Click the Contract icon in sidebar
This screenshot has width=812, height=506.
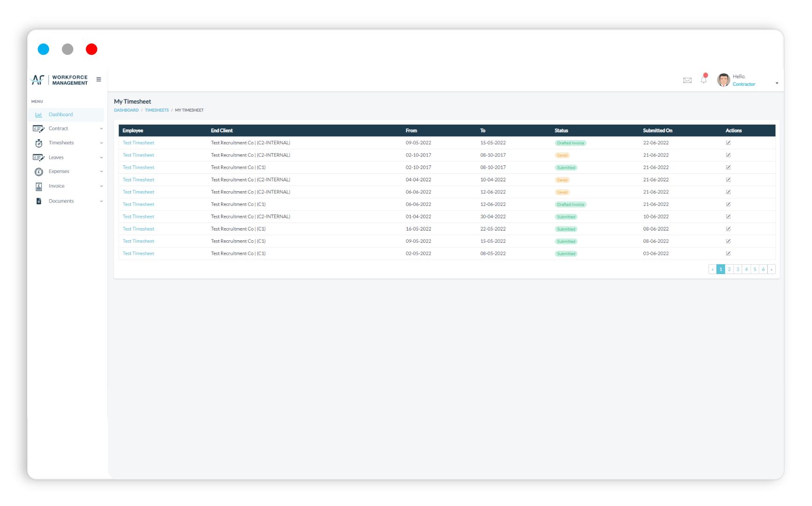(39, 128)
